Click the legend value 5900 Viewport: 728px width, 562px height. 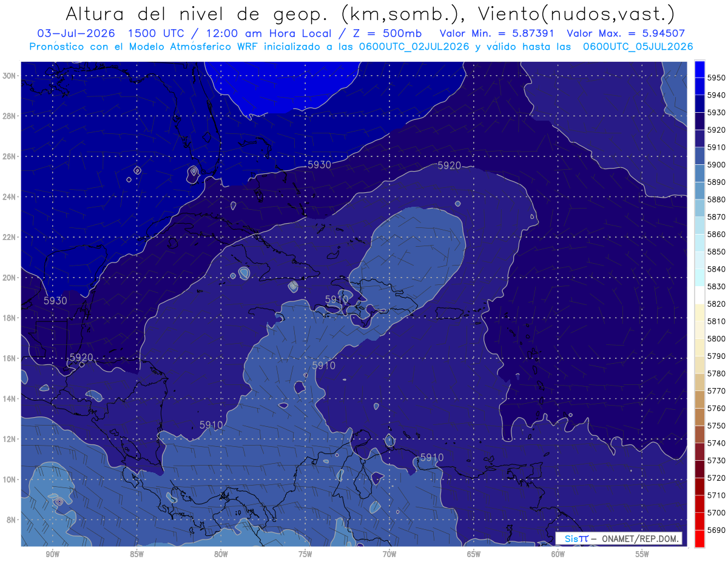tap(717, 165)
